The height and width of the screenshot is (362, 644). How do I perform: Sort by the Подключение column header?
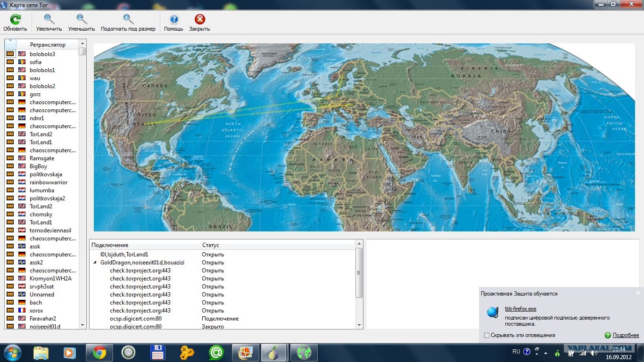pyautogui.click(x=145, y=245)
